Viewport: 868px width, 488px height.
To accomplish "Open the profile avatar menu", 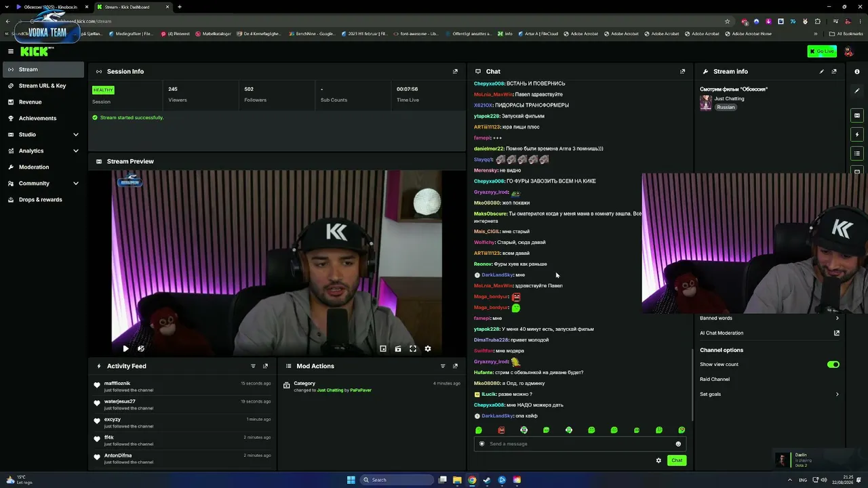I will tap(847, 52).
